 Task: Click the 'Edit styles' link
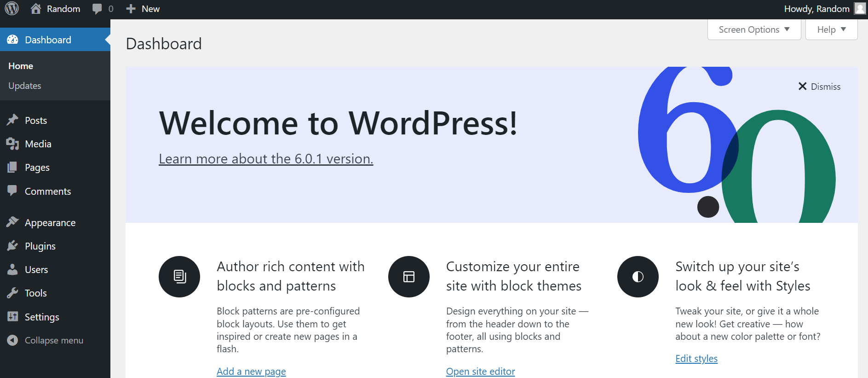696,358
